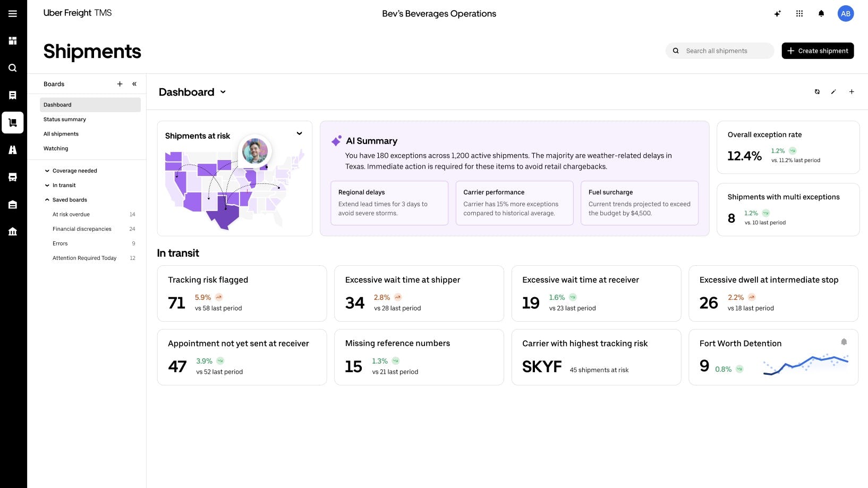Collapse the Saved boards section
The image size is (868, 488).
click(47, 200)
